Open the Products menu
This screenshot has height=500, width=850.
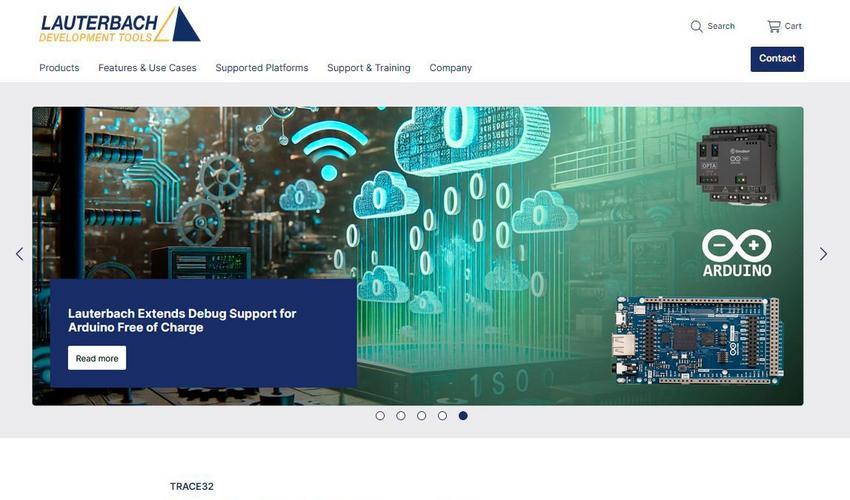(59, 68)
